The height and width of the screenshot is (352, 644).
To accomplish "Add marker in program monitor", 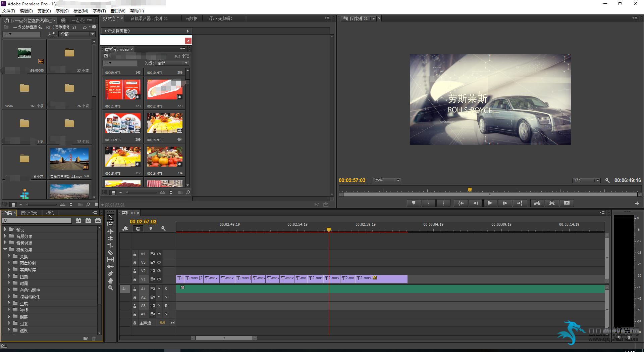I will (x=414, y=203).
